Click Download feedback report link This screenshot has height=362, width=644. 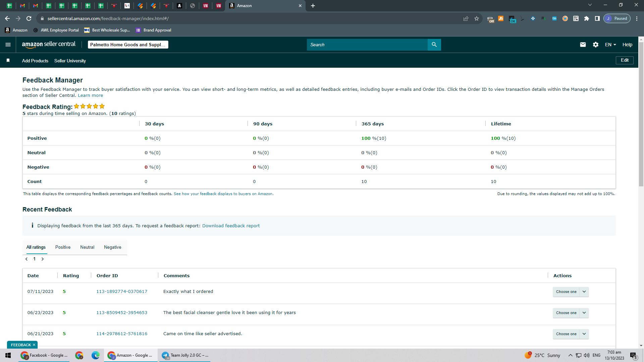pyautogui.click(x=231, y=226)
